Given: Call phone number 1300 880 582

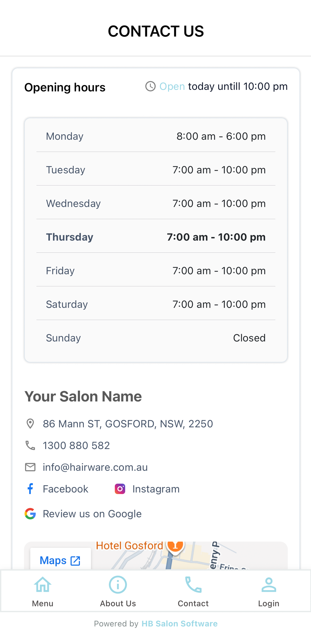Looking at the screenshot, I should pos(76,445).
